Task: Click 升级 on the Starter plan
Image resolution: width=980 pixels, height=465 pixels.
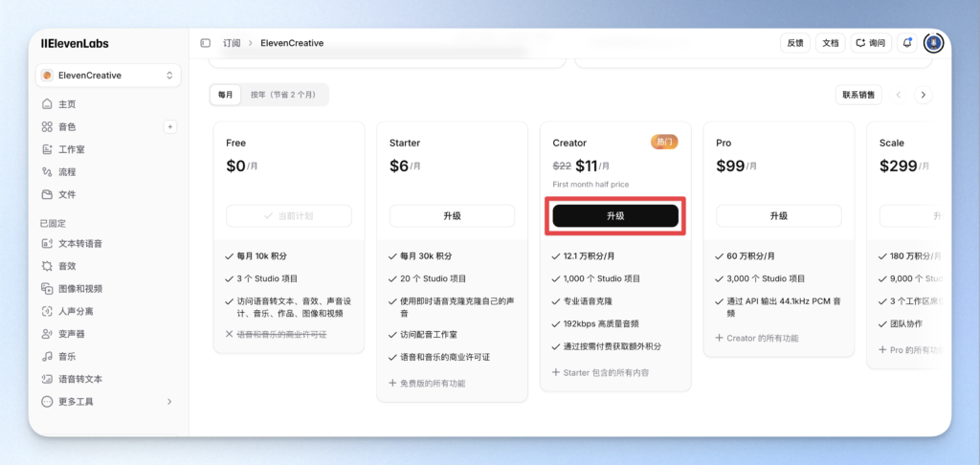Action: tap(453, 216)
